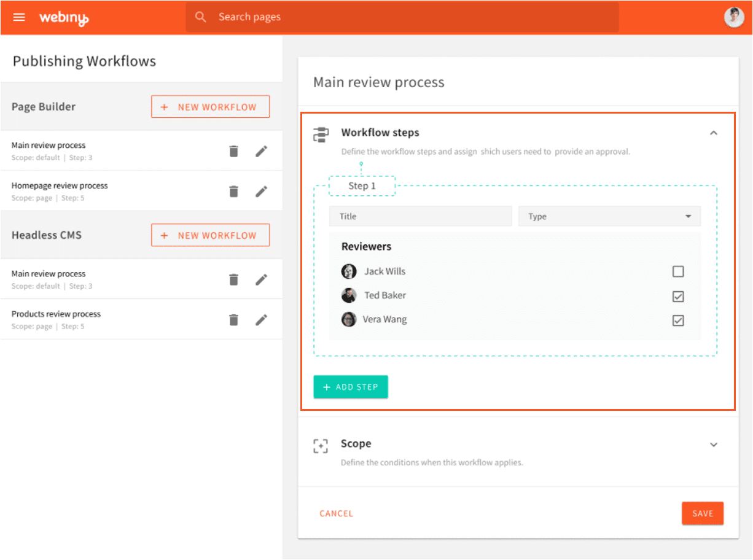Screen dimensions: 753x560
Task: Edit the Products review process workflow
Action: tap(262, 319)
